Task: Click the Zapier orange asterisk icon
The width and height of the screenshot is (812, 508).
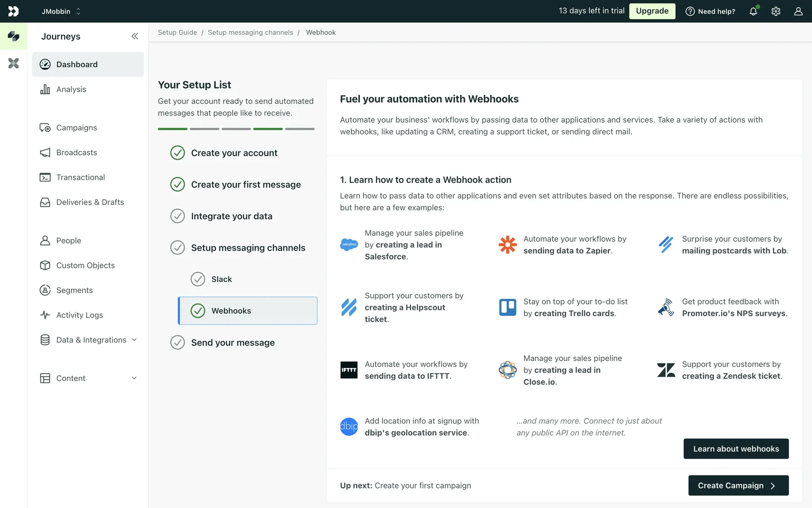Action: tap(507, 245)
